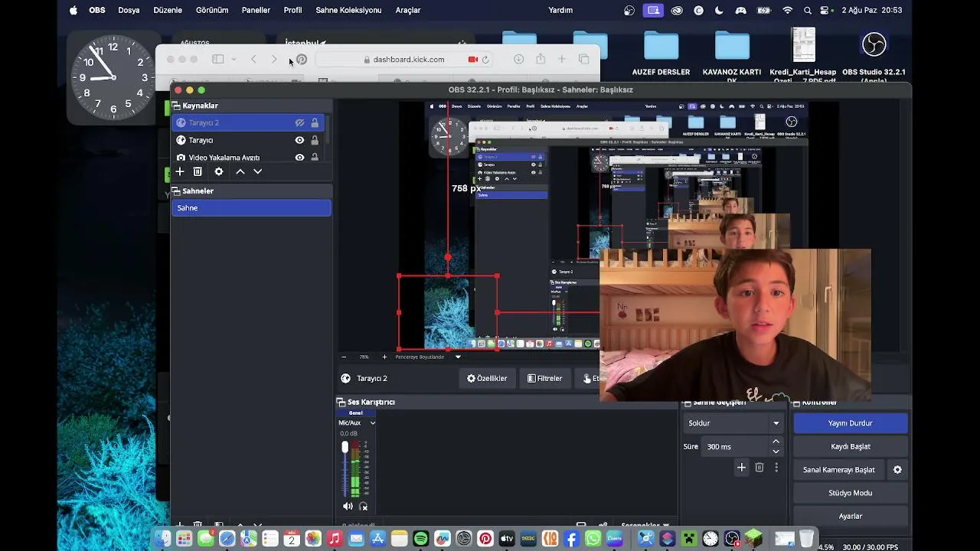Show the hidden Tarayıcı 2 source

click(299, 122)
